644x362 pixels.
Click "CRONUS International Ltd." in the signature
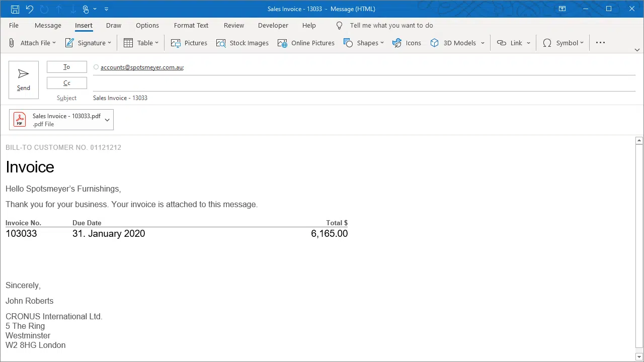(54, 317)
